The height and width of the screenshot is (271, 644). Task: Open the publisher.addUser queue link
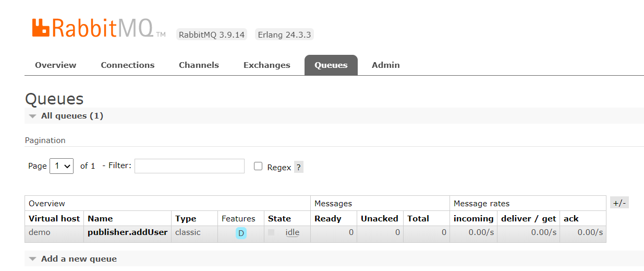point(128,232)
